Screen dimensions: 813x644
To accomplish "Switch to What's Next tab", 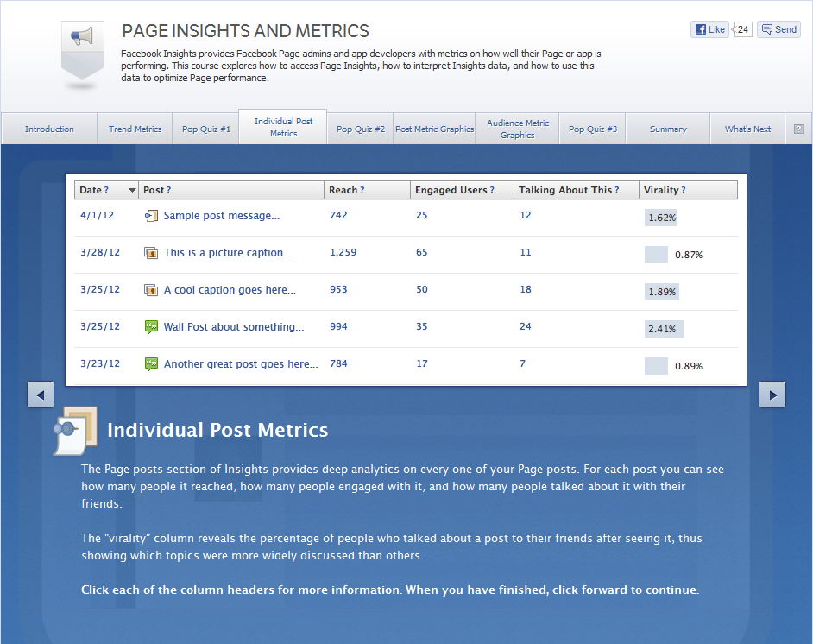I will pos(747,129).
